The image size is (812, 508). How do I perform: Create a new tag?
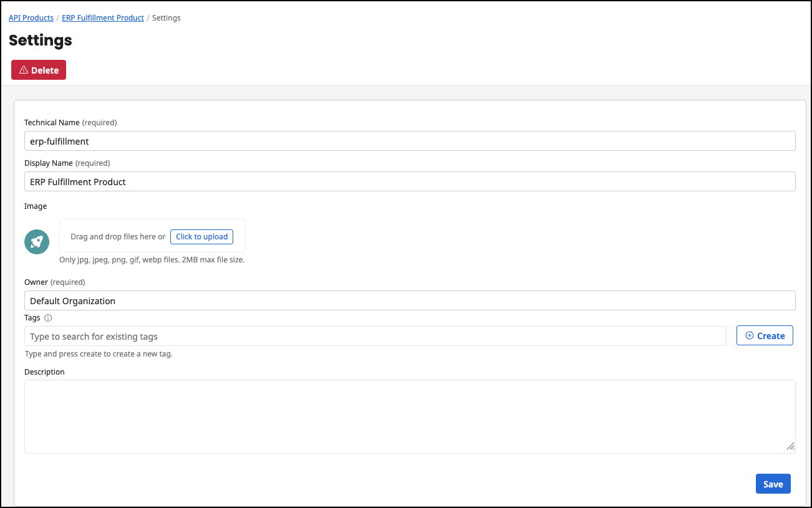[765, 335]
